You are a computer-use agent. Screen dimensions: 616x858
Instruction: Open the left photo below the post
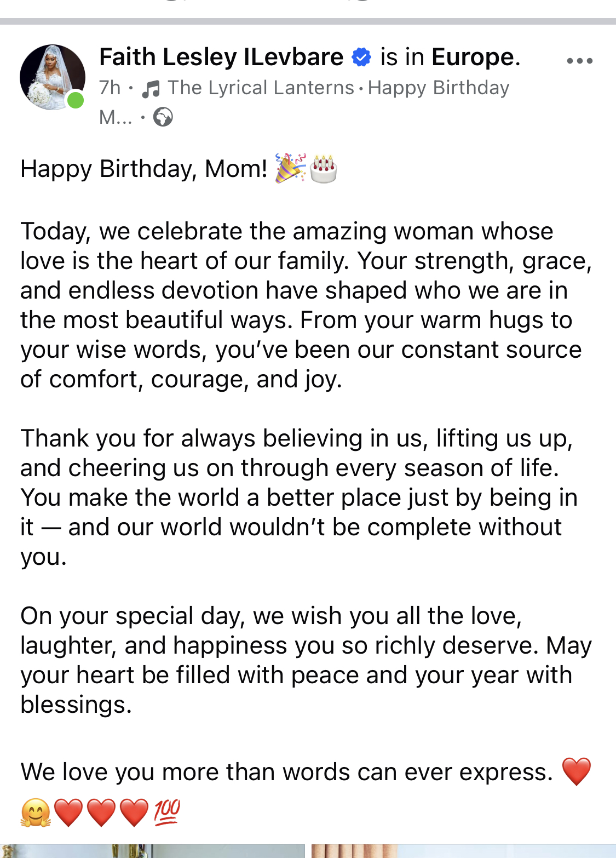pos(152,851)
